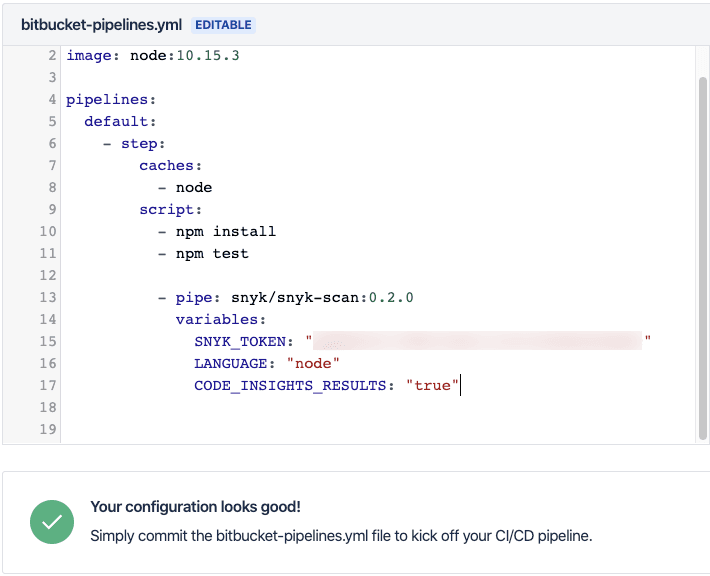Click line number 4 in gutter
This screenshot has width=710, height=576.
52,100
